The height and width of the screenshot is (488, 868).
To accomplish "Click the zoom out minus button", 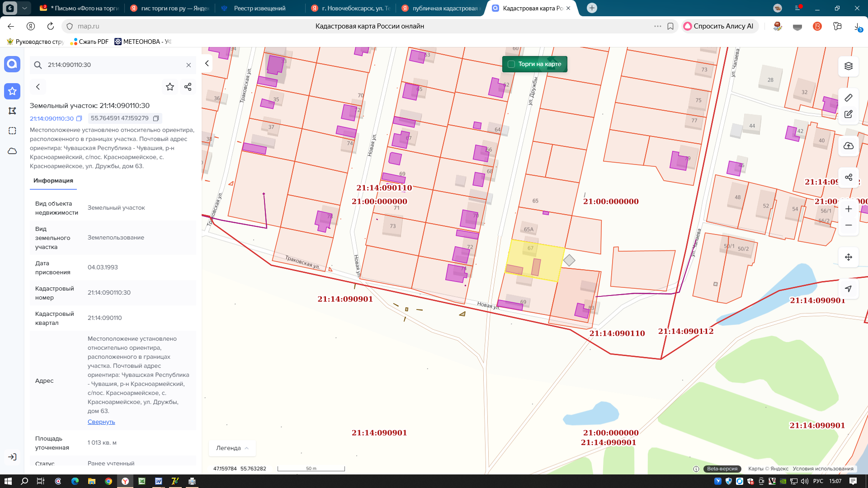I will (x=848, y=225).
